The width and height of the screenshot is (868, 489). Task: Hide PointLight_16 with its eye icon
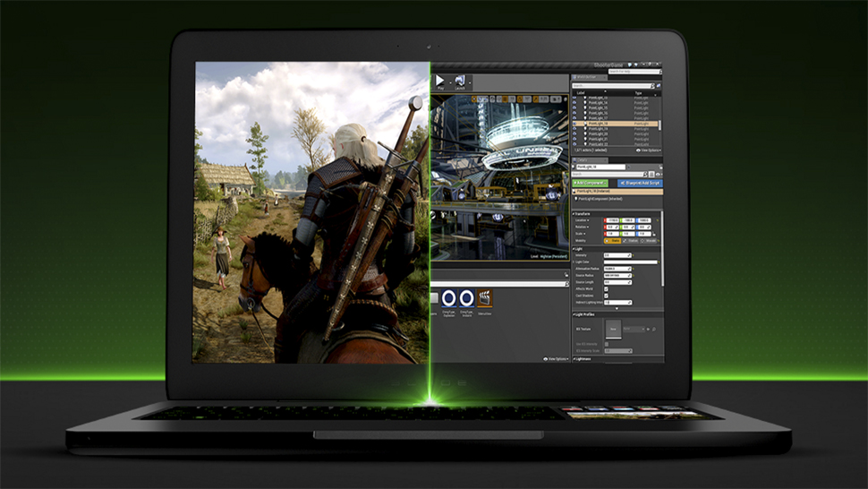[574, 113]
